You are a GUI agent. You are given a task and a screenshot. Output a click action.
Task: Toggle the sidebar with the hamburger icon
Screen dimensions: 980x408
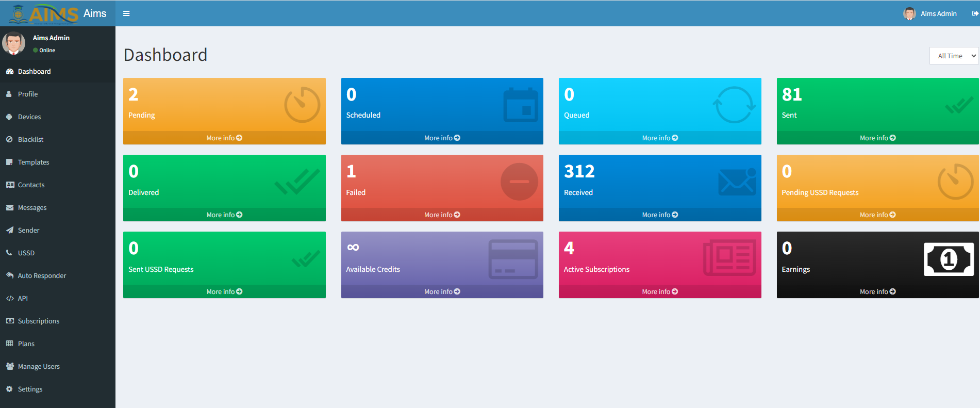126,13
